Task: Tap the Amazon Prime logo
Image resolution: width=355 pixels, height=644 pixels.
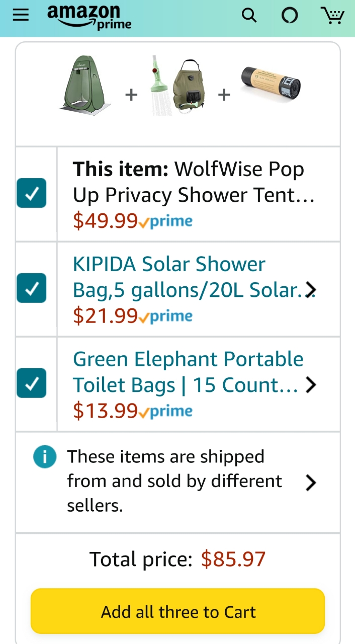Action: (x=90, y=17)
